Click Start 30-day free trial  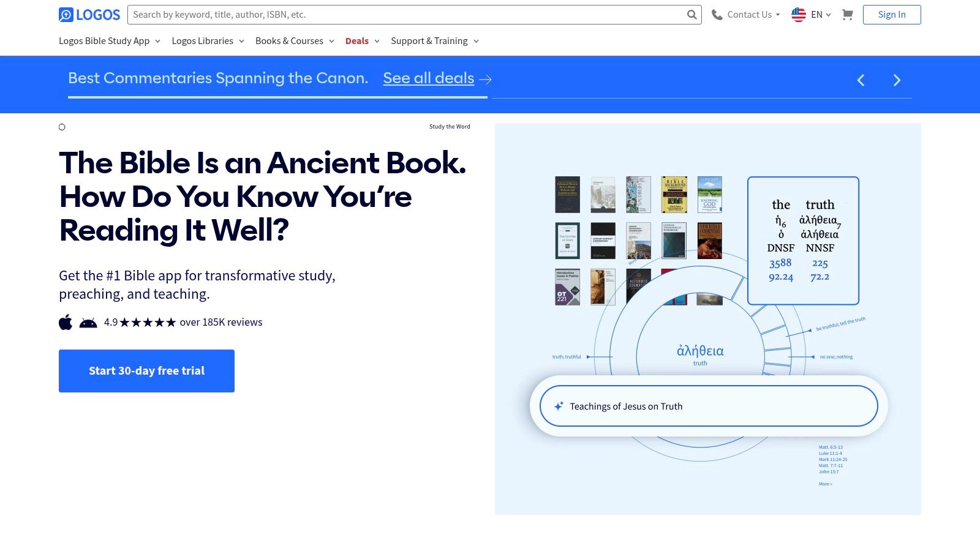click(x=146, y=371)
